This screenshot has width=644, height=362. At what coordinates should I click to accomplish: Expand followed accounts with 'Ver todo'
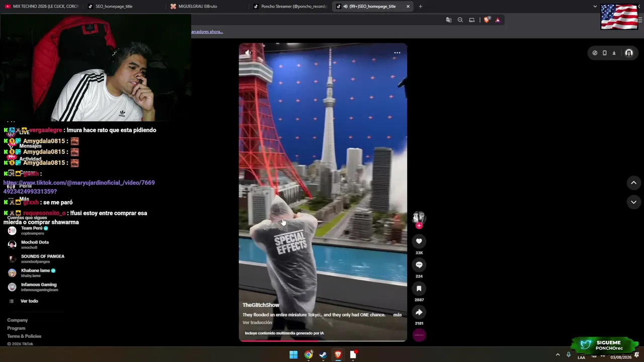[29, 301]
